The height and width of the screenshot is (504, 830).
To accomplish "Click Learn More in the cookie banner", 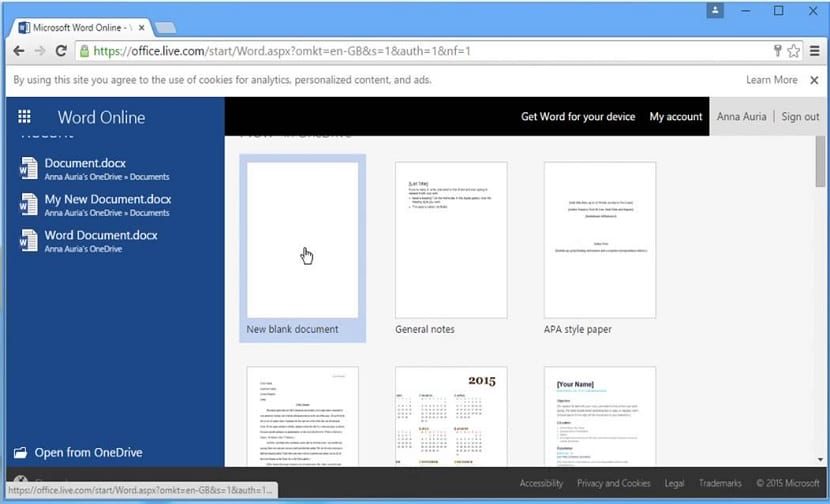I will [772, 80].
